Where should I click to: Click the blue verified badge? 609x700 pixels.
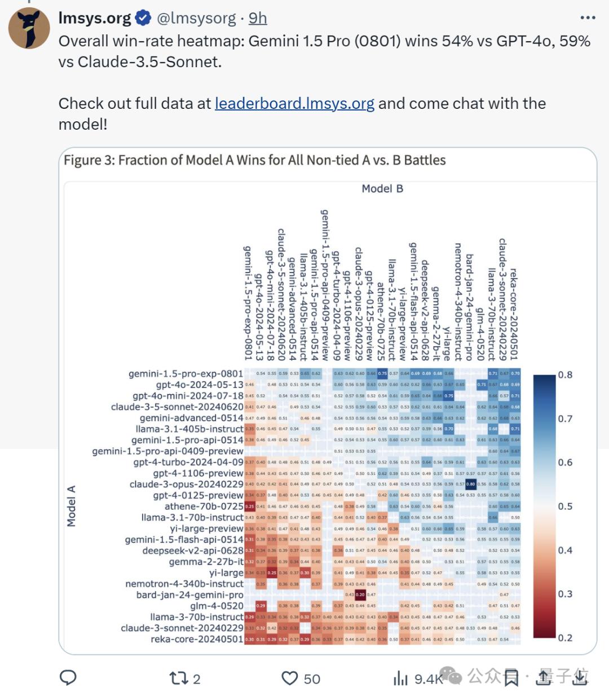(x=144, y=18)
